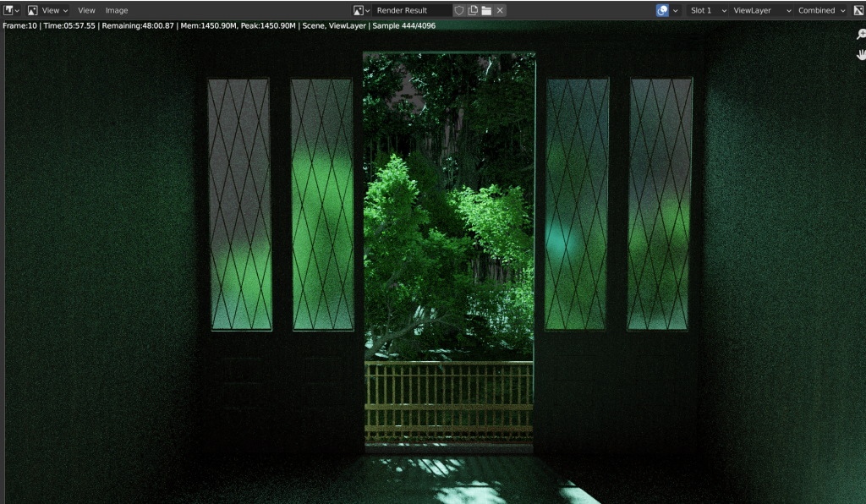
Task: Click the zoom magnifier gizmo
Action: 860,35
